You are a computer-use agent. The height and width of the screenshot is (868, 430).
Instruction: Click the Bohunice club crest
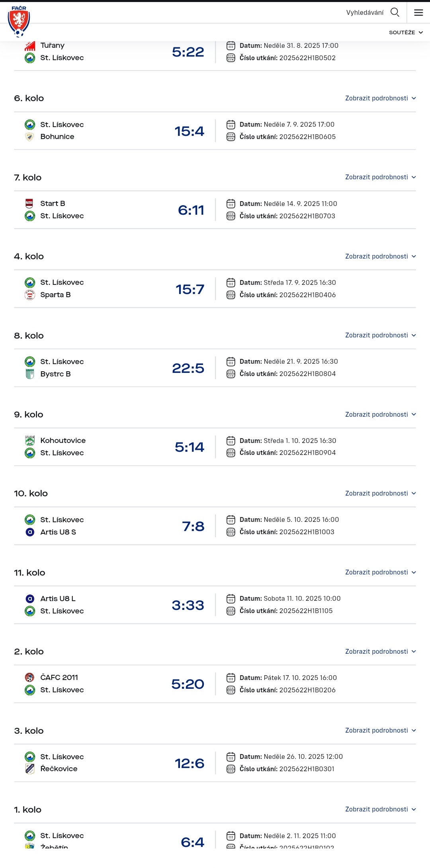click(30, 137)
